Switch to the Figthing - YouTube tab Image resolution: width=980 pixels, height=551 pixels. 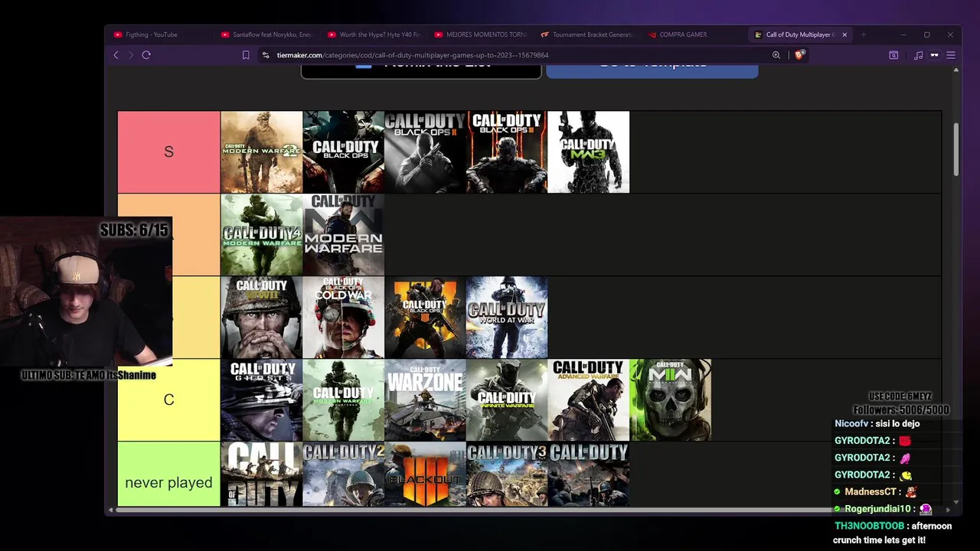point(161,34)
